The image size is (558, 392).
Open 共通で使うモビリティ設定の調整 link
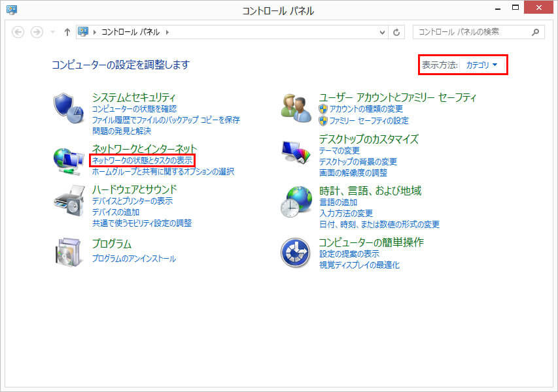click(142, 223)
